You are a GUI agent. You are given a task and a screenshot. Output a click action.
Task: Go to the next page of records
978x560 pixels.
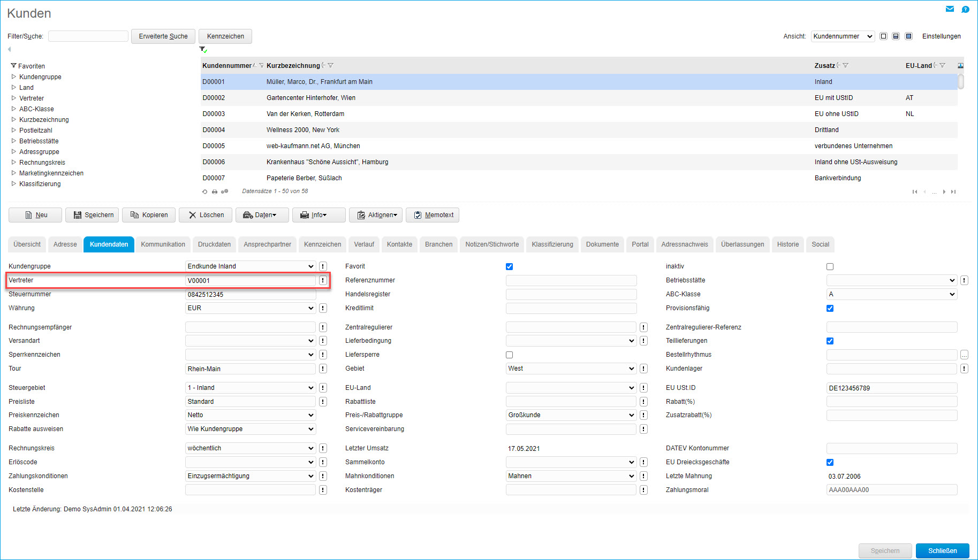(x=944, y=192)
